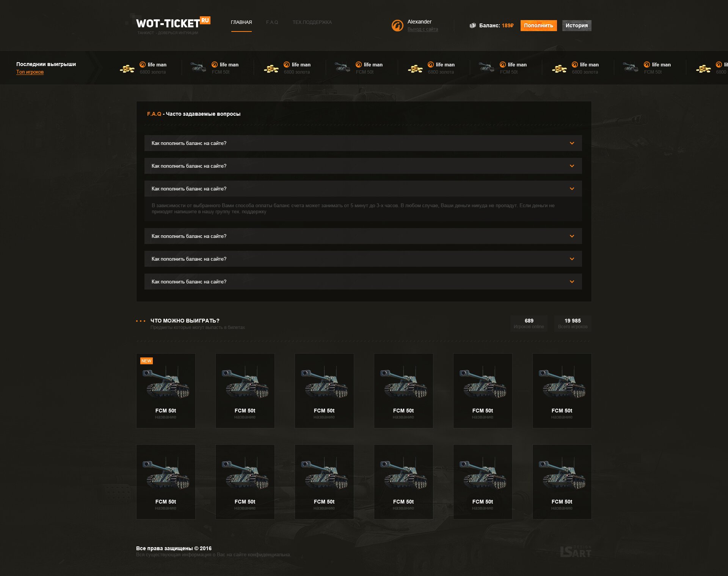Click the chevron arrow on the sixth FAQ row
The width and height of the screenshot is (728, 576).
point(572,282)
